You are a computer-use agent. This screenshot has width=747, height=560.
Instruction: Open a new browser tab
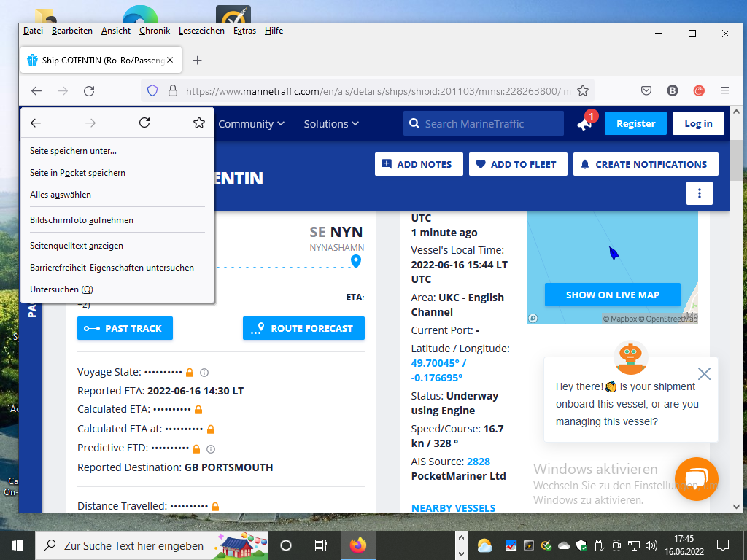pyautogui.click(x=197, y=60)
